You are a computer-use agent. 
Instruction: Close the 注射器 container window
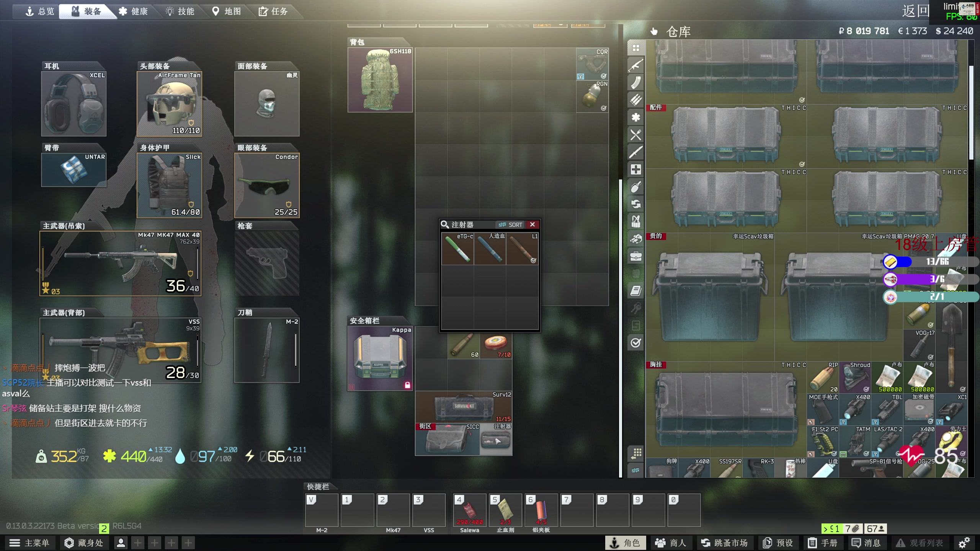click(x=532, y=225)
